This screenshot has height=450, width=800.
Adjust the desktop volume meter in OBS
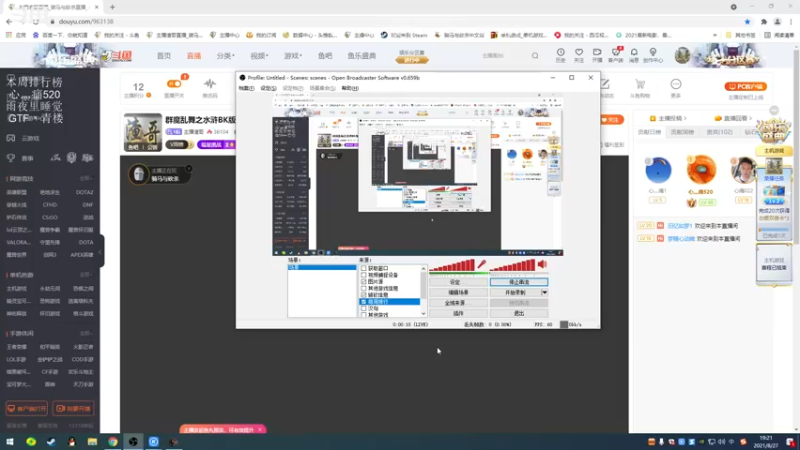[x=512, y=265]
